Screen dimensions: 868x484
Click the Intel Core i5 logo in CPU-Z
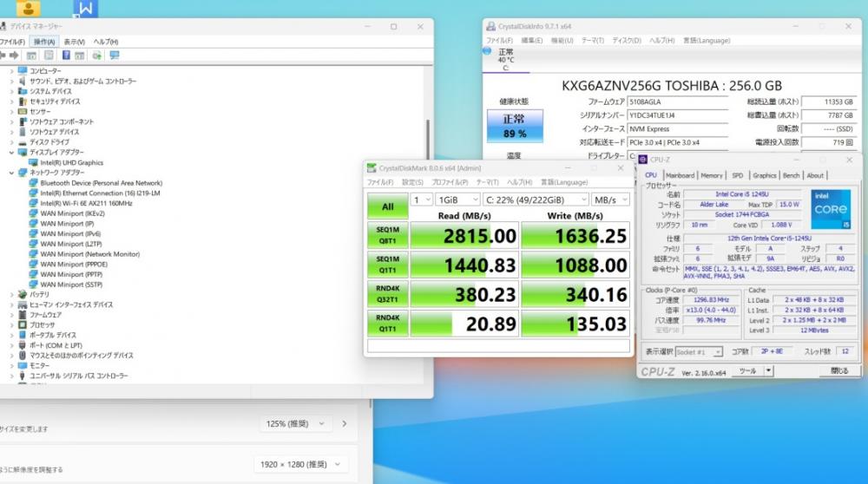click(x=831, y=209)
